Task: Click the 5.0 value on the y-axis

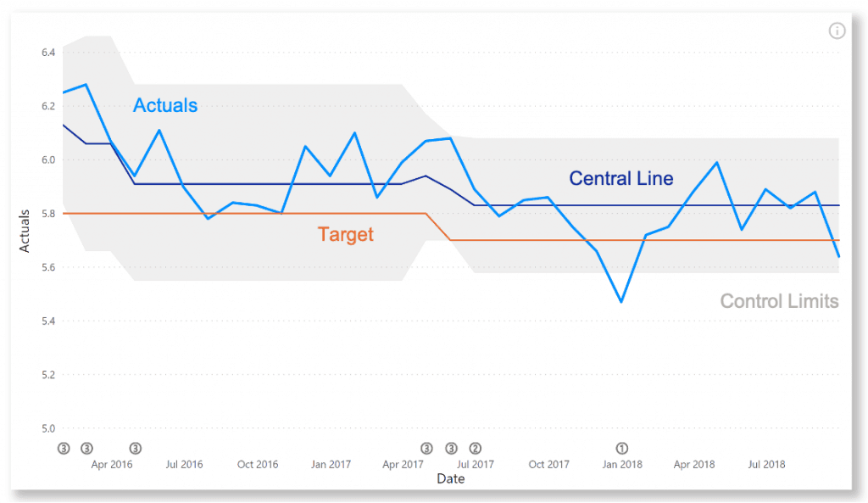Action: (x=48, y=428)
